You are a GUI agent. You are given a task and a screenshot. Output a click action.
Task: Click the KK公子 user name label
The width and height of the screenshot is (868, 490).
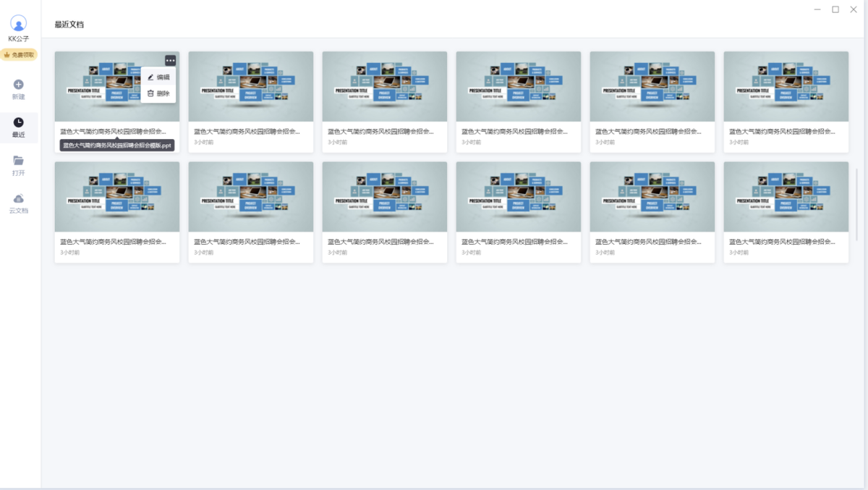[x=19, y=39]
